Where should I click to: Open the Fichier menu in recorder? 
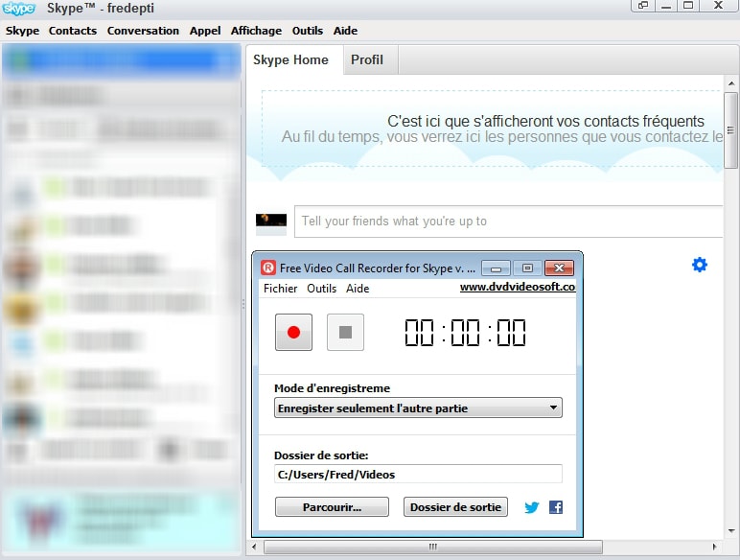(x=280, y=289)
